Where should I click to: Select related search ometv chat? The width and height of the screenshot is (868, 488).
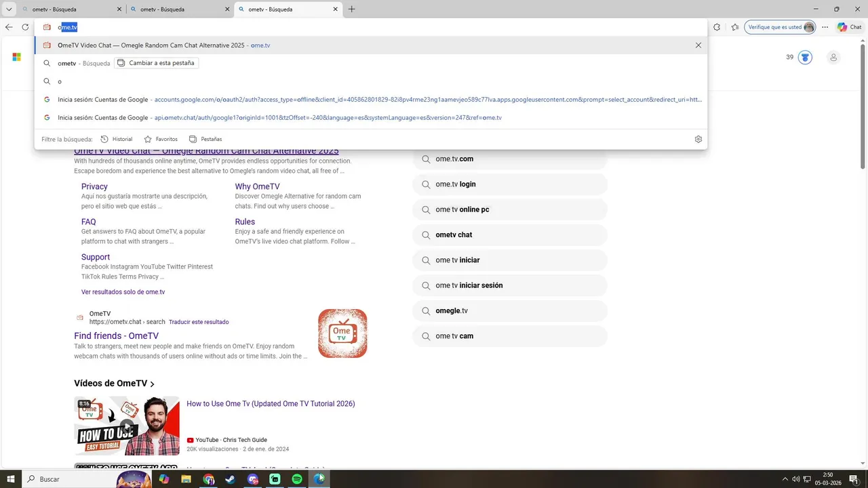(510, 235)
